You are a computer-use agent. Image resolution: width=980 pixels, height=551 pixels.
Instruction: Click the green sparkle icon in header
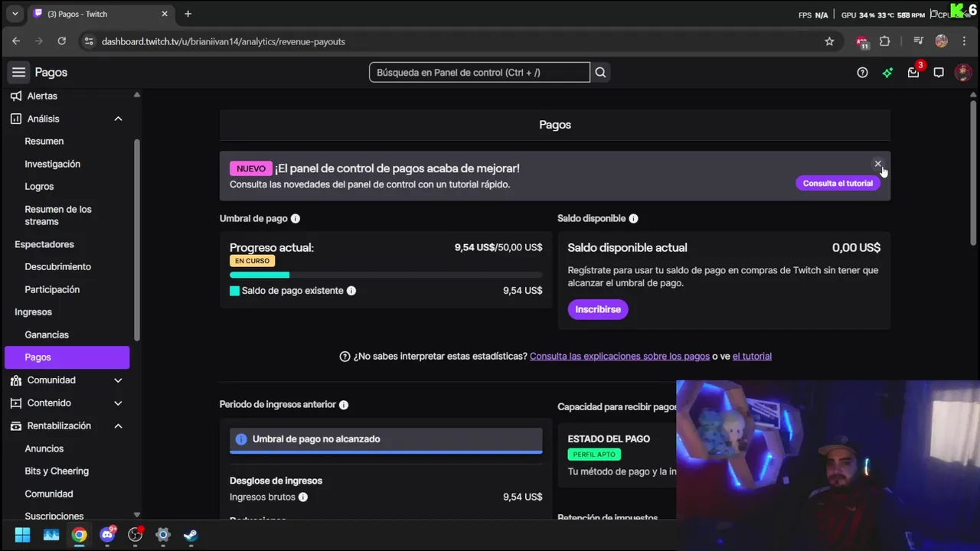point(887,73)
